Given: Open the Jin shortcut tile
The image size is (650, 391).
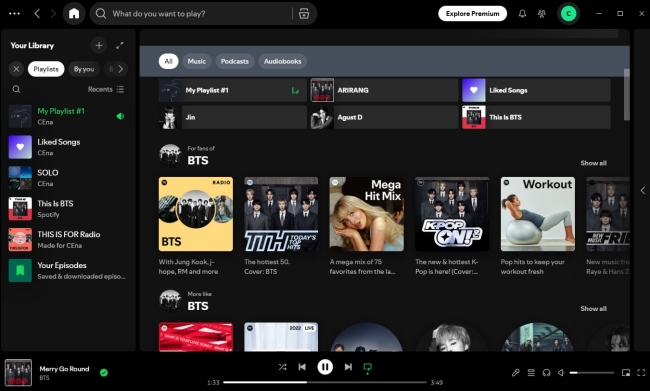Looking at the screenshot, I should (x=233, y=117).
